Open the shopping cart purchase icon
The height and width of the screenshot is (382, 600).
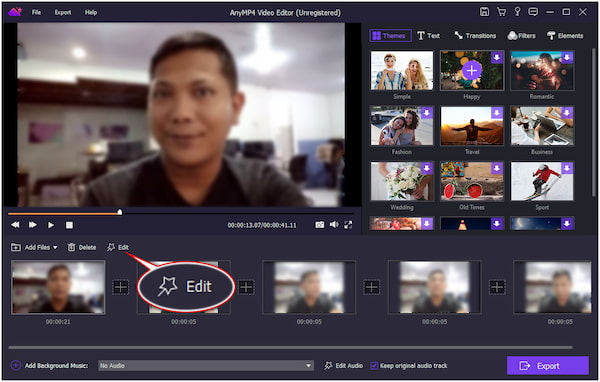pyautogui.click(x=501, y=12)
